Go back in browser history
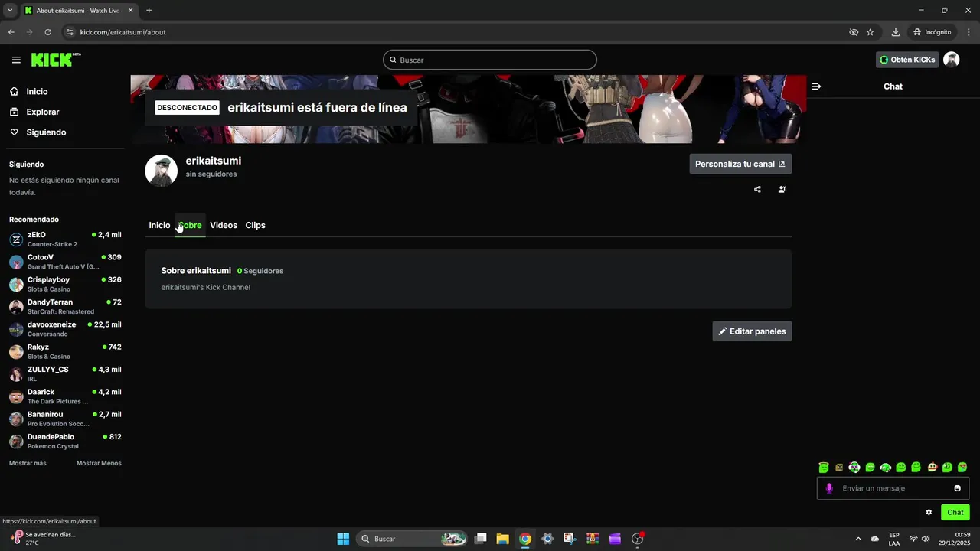Screen dimensions: 980x551 pyautogui.click(x=11, y=32)
